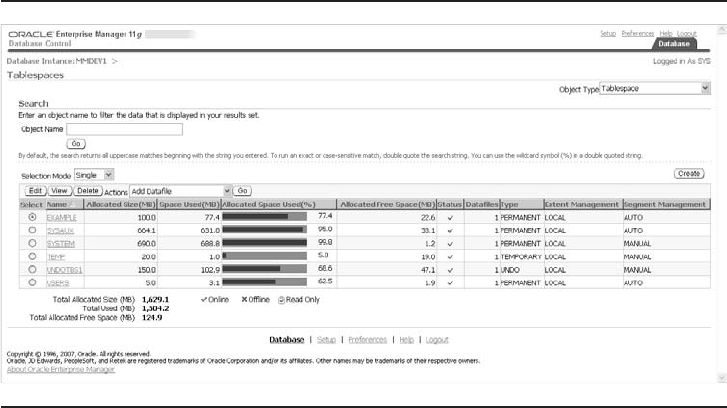The width and height of the screenshot is (727, 408).
Task: Click the Allocated Free Space(MB) column header
Action: (x=388, y=204)
